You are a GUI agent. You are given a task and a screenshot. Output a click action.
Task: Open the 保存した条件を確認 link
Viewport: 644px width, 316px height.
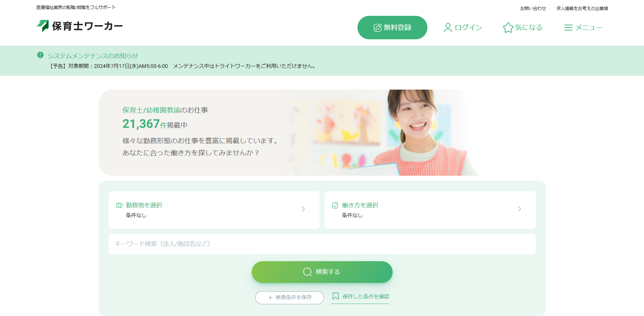[360, 297]
